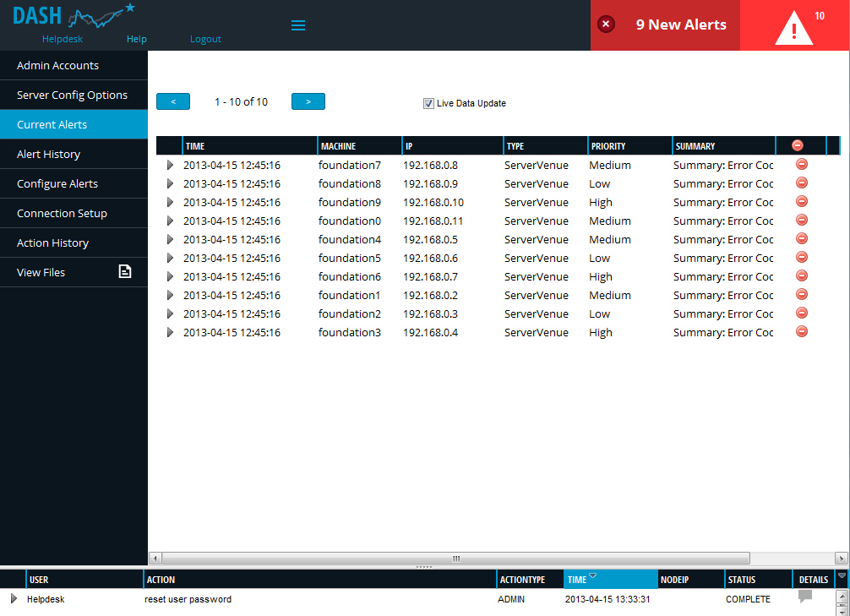Remove the foundation2 alert

(801, 313)
